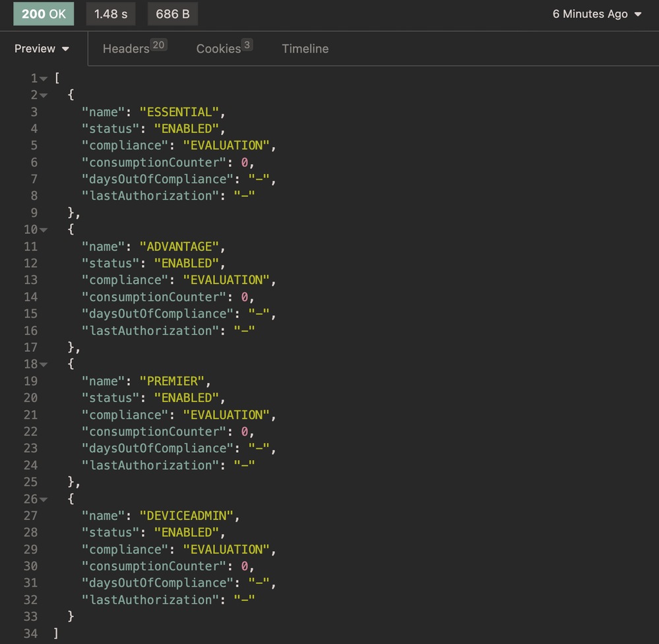Click line number 34 in gutter
This screenshot has height=644, width=659.
pyautogui.click(x=31, y=633)
